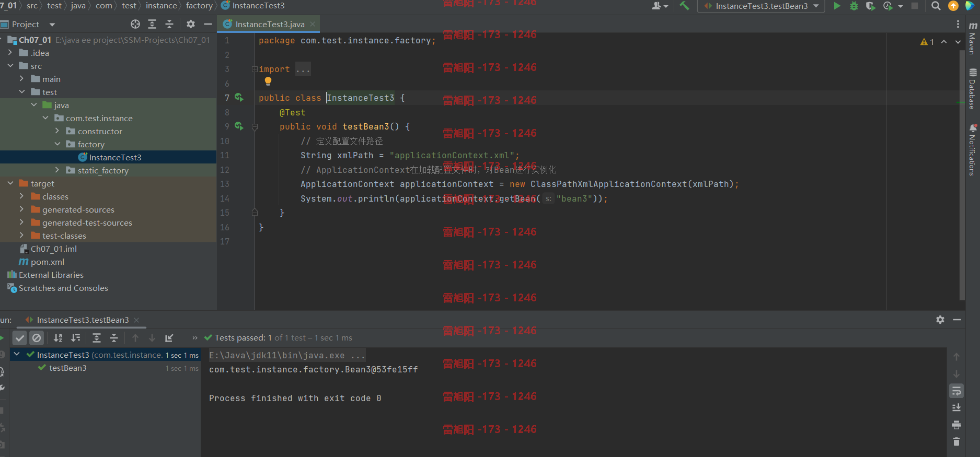Click the Build project hammer icon
Image resolution: width=980 pixels, height=457 pixels.
click(684, 6)
